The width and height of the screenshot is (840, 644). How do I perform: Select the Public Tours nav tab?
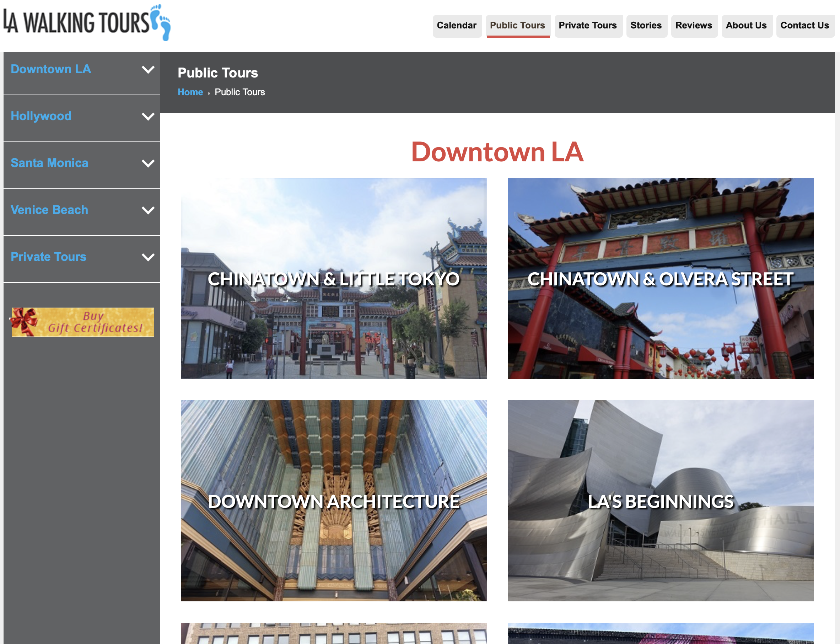(517, 26)
